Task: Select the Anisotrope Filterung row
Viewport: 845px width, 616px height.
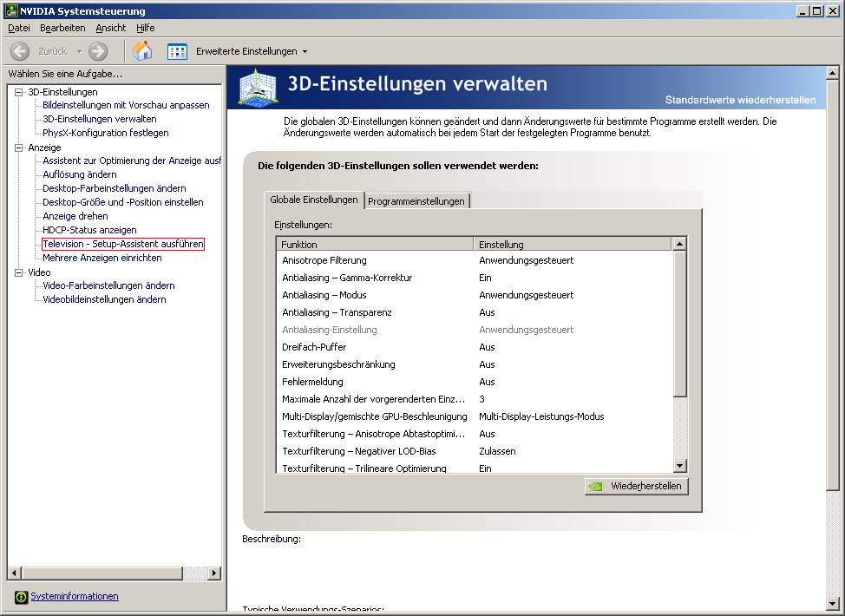Action: [475, 261]
